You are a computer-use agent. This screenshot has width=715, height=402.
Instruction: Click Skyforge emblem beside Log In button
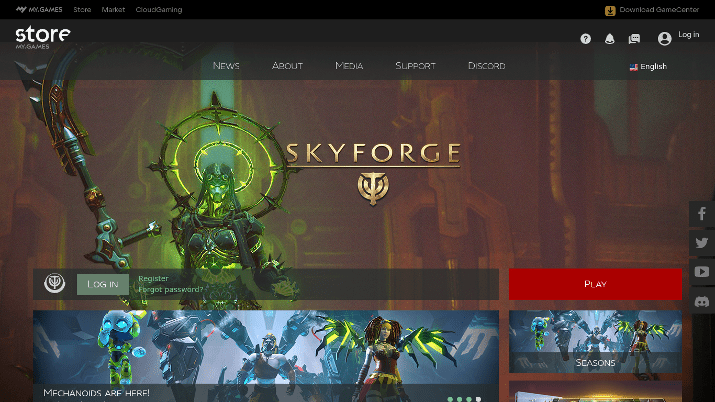[54, 283]
